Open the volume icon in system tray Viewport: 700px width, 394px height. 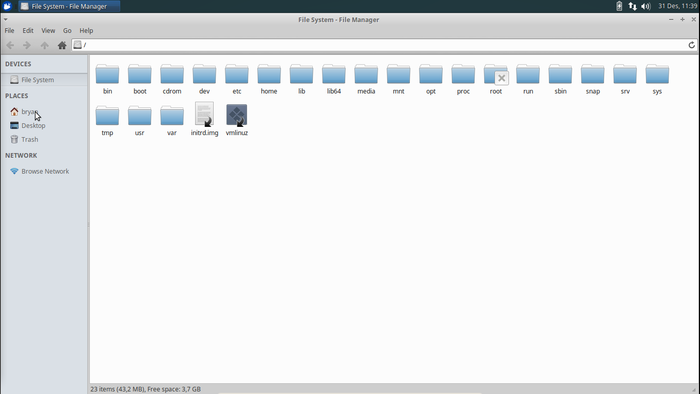646,6
